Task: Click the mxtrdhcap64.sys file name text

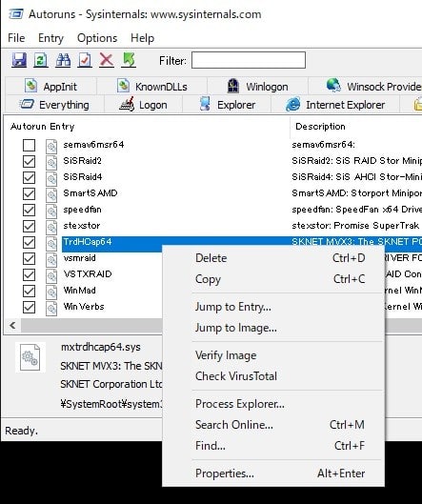Action: (101, 347)
